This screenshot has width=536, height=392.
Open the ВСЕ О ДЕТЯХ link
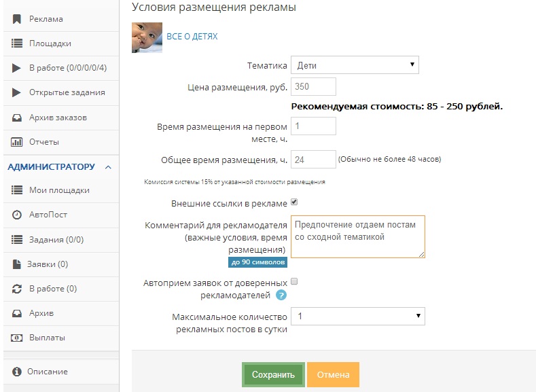click(192, 37)
